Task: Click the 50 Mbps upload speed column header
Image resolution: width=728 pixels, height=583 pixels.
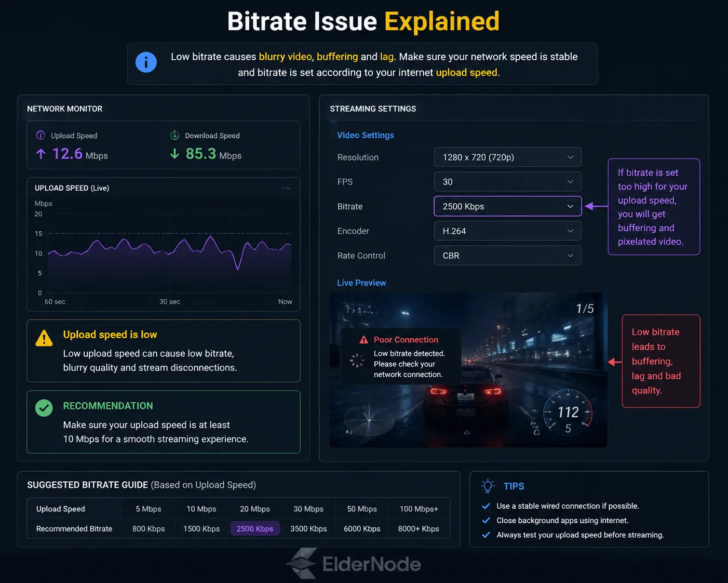Action: click(x=362, y=509)
